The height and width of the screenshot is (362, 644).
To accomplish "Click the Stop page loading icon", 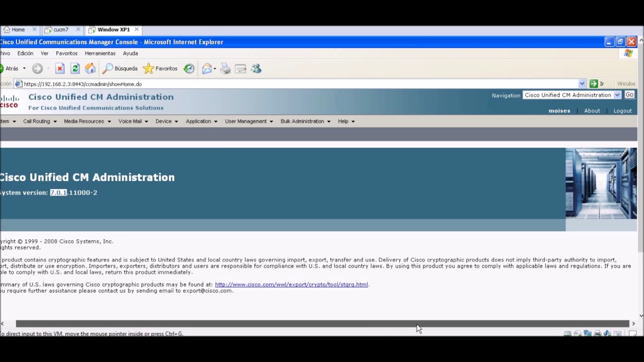I will pos(60,68).
